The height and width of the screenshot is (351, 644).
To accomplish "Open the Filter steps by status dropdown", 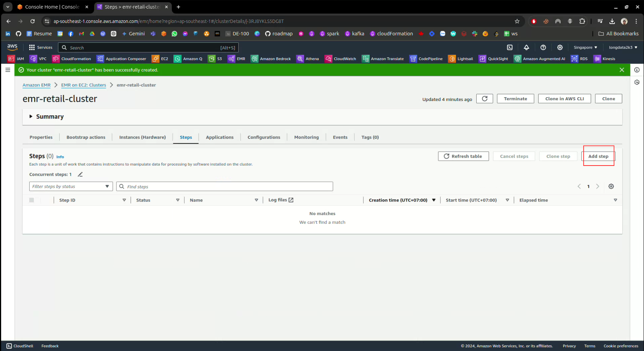I will (71, 187).
